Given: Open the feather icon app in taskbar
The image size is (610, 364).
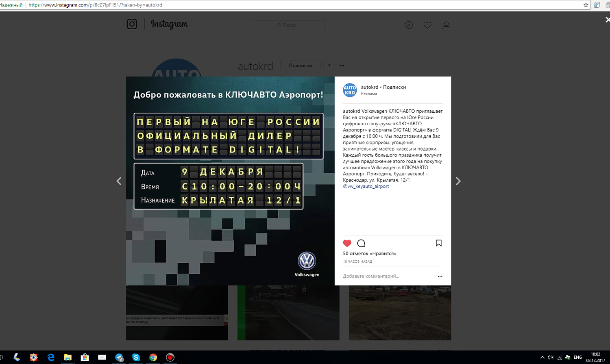Looking at the screenshot, I should click(x=17, y=357).
